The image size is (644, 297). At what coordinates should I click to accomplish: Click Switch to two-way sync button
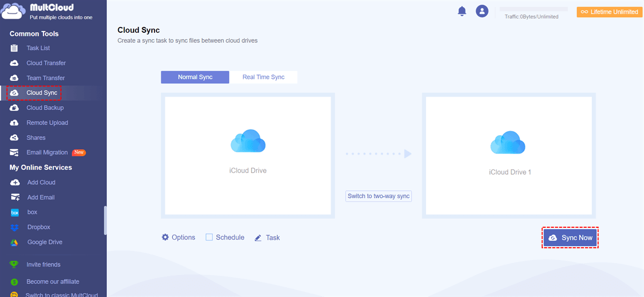(378, 196)
